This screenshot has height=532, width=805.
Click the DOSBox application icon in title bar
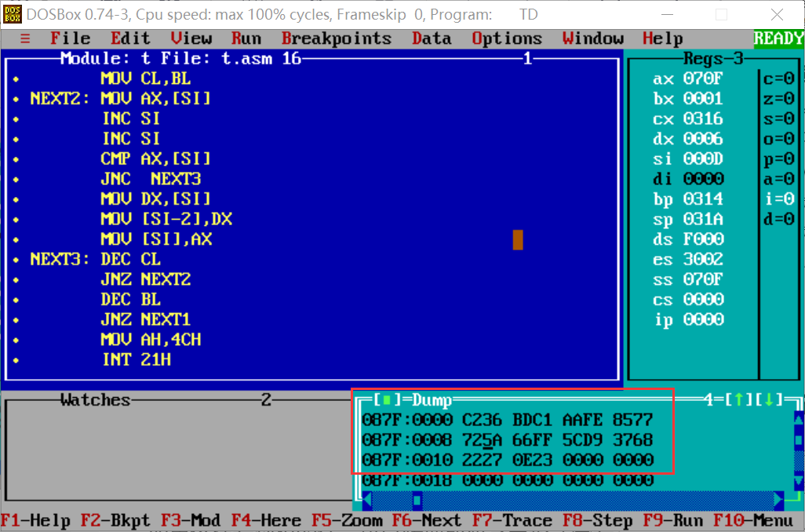pyautogui.click(x=12, y=14)
